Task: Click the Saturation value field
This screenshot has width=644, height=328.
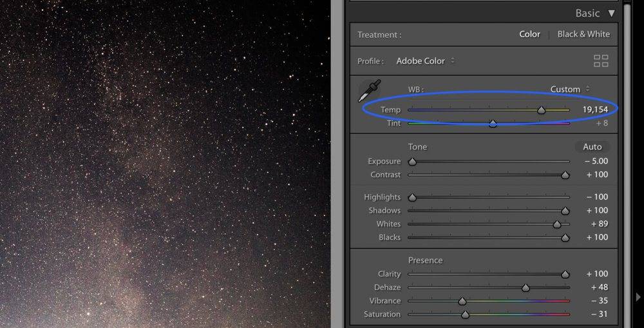Action: 599,314
